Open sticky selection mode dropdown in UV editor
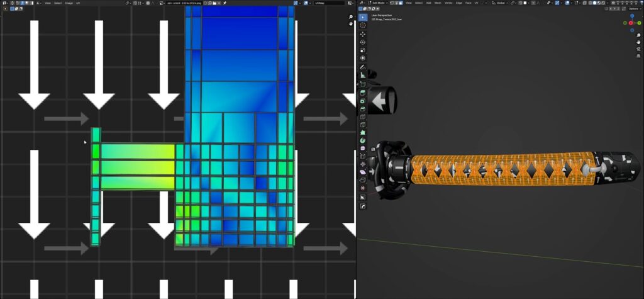This screenshot has width=644, height=299. (38, 3)
